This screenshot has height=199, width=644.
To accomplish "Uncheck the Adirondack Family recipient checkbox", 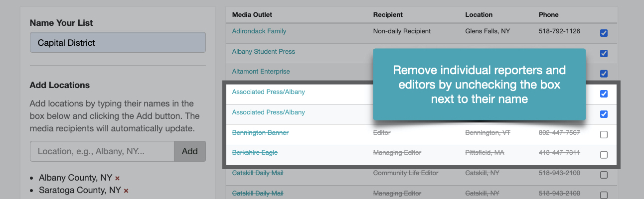I will click(x=604, y=33).
